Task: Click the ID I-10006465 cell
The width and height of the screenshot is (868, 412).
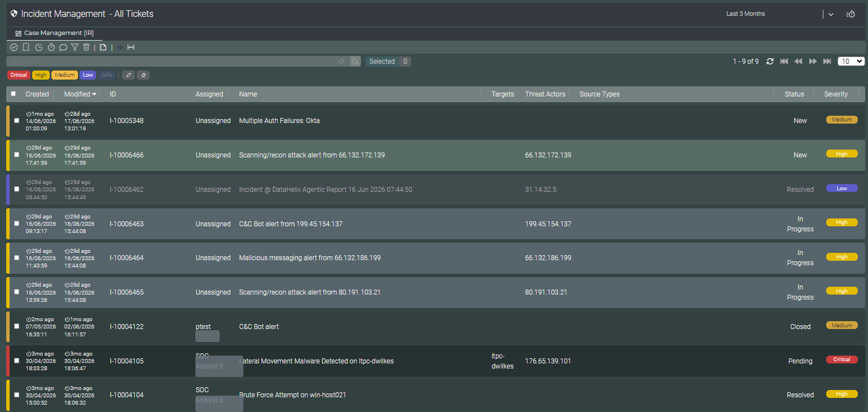Action: tap(127, 292)
